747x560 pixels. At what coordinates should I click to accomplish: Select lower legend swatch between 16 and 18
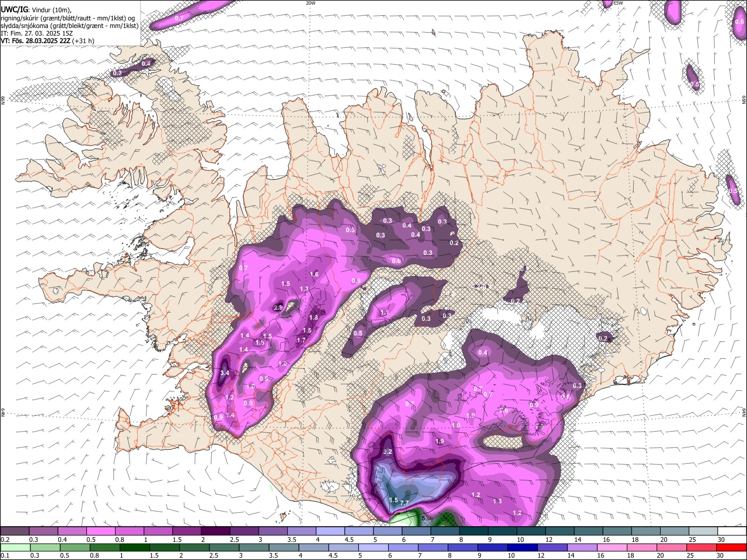(x=611, y=547)
